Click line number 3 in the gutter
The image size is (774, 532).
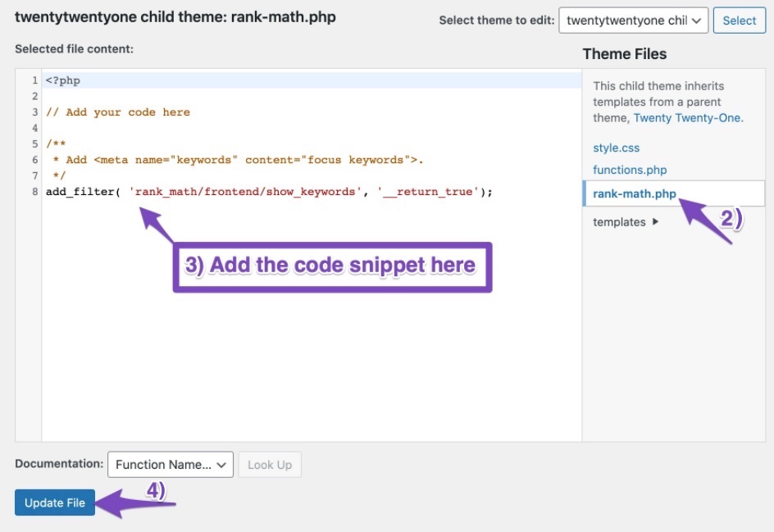coord(35,112)
